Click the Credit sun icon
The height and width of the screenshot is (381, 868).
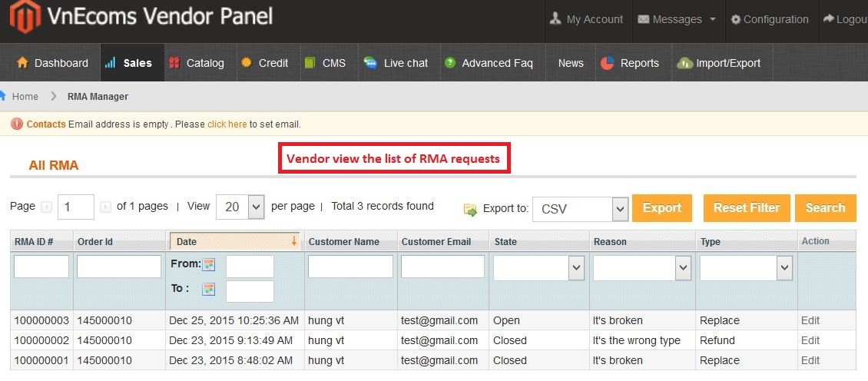click(247, 62)
